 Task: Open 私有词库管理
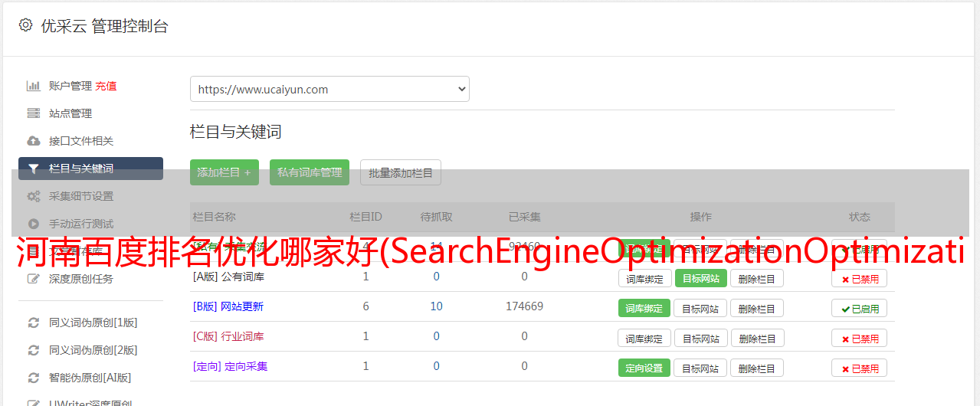(x=310, y=172)
